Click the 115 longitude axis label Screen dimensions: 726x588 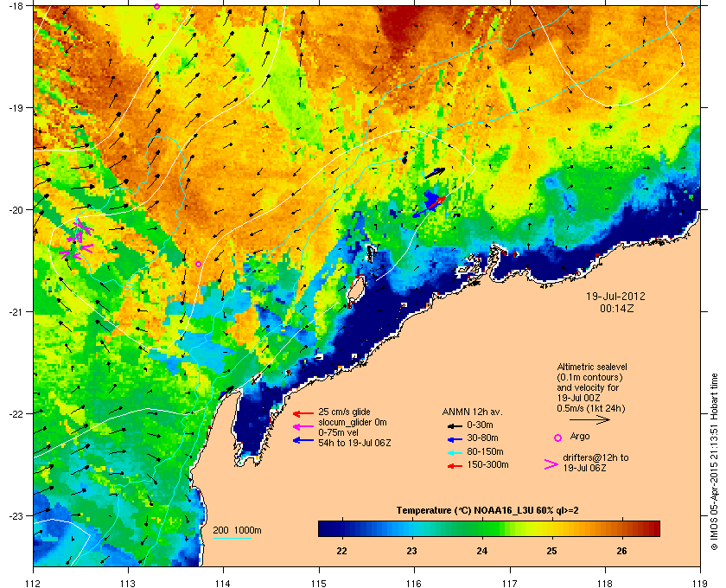319,584
